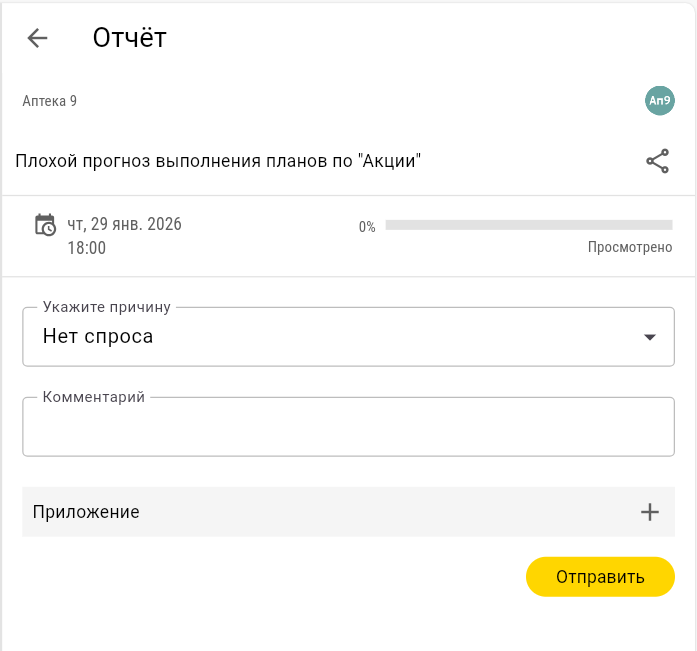Click the viewed progress bar
Viewport: 697px width, 651px height.
(528, 225)
